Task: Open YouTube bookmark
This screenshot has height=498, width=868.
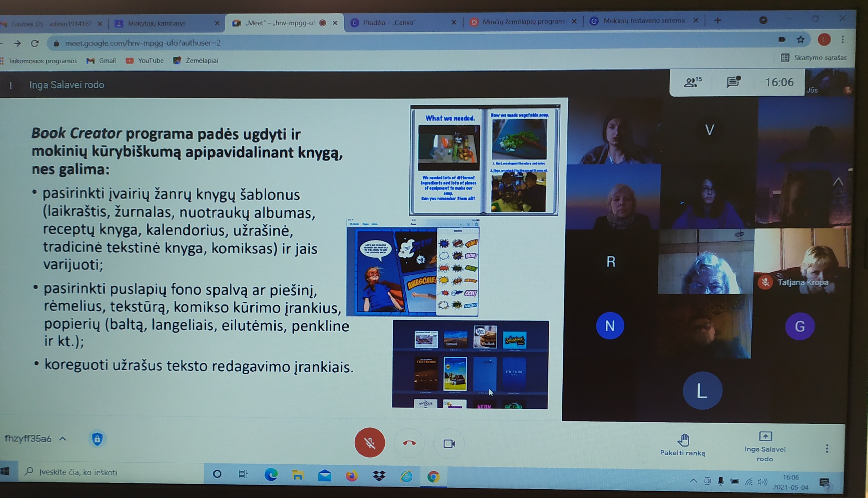Action: point(145,61)
